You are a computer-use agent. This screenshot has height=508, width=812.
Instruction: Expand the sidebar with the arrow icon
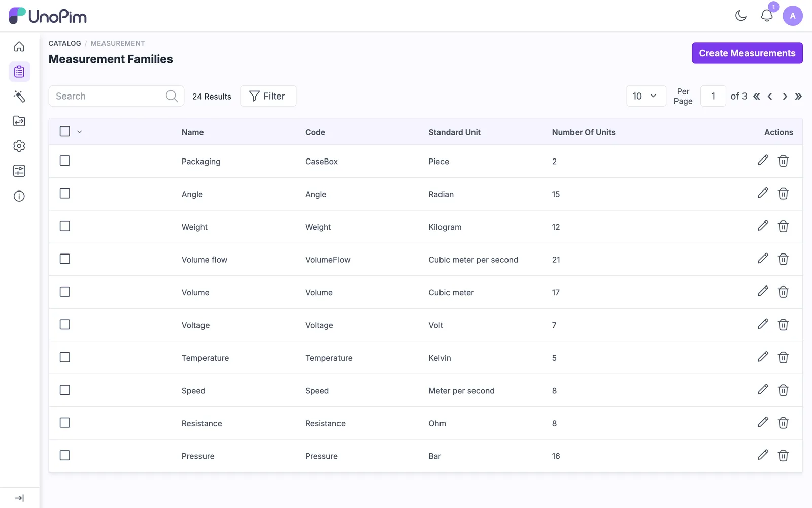tap(19, 498)
